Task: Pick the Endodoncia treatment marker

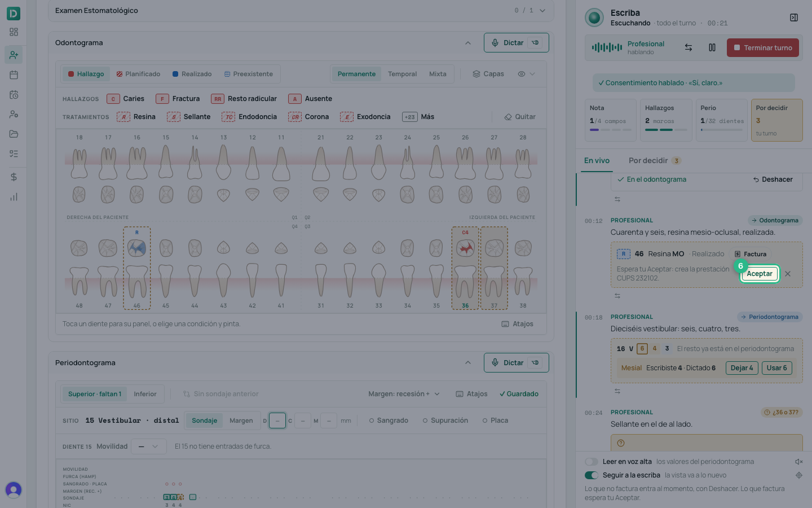Action: 249,117
